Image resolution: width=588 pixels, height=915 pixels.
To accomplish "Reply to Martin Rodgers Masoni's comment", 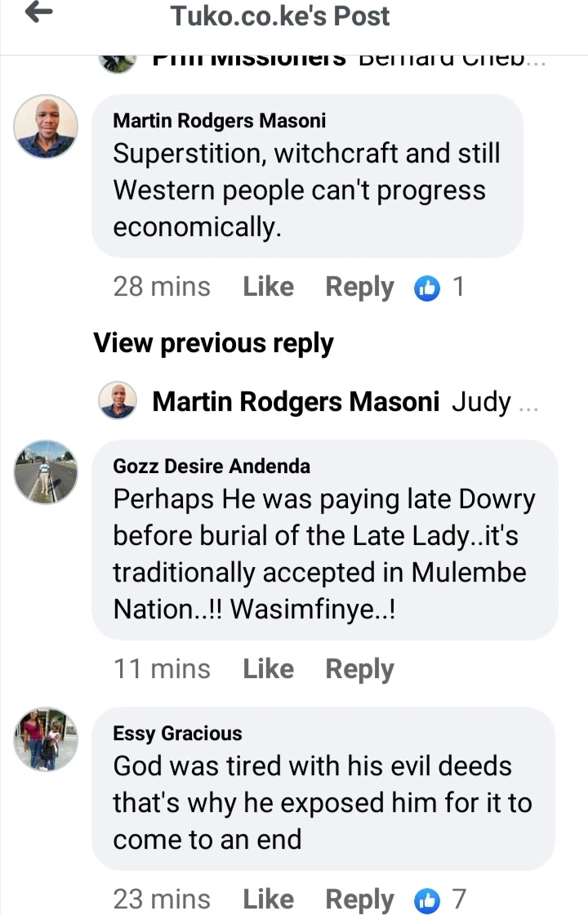I will point(360,287).
